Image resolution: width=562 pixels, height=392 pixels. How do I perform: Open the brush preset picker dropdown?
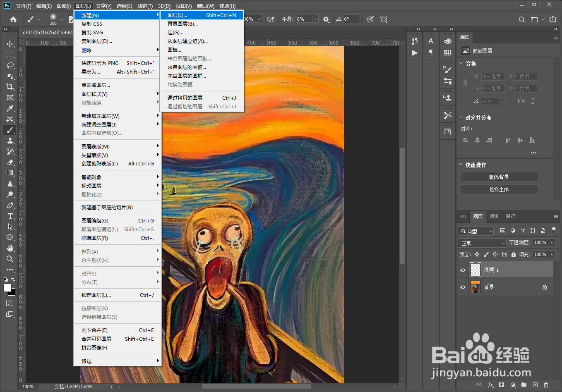(x=62, y=19)
